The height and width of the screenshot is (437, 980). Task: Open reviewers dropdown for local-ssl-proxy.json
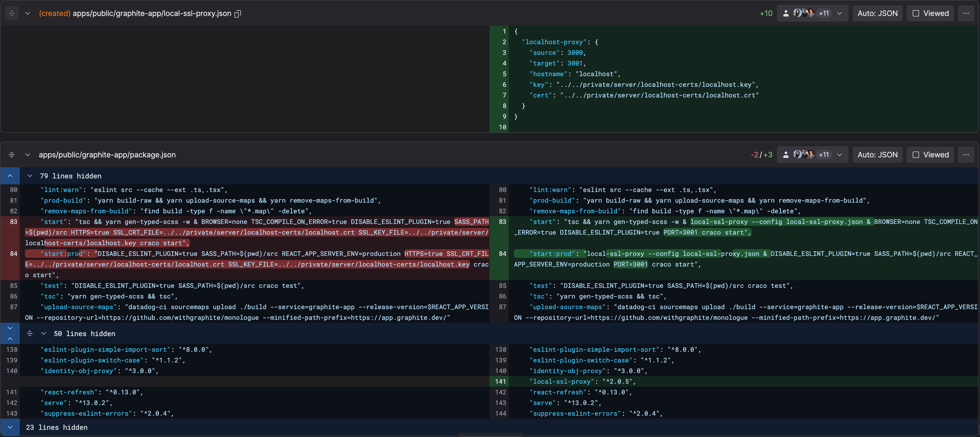coord(840,13)
